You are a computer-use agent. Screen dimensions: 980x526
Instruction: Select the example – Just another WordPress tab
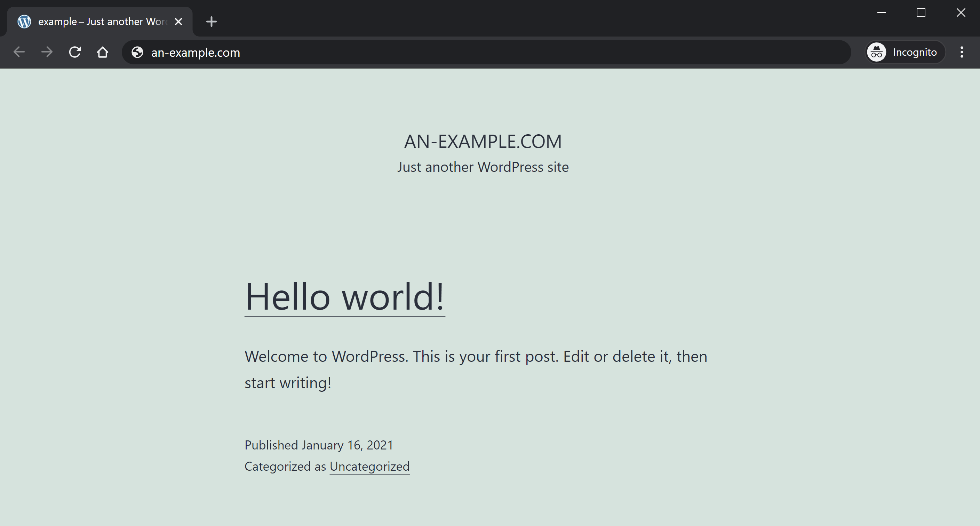(100, 22)
